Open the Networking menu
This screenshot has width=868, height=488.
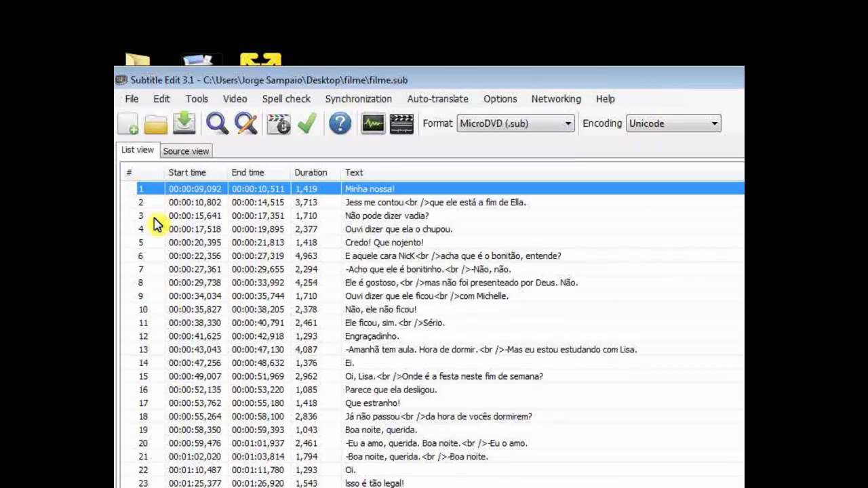tap(556, 99)
